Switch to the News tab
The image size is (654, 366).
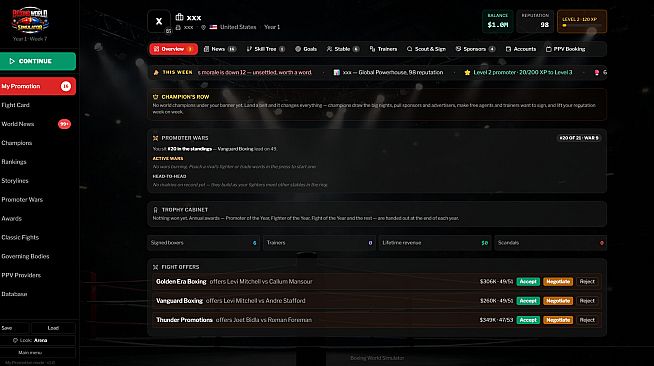click(220, 49)
